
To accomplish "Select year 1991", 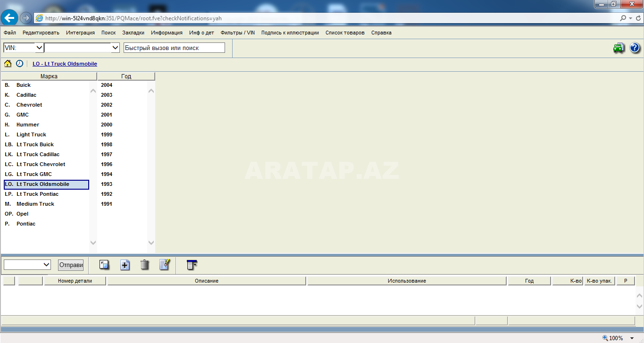I will click(x=107, y=204).
